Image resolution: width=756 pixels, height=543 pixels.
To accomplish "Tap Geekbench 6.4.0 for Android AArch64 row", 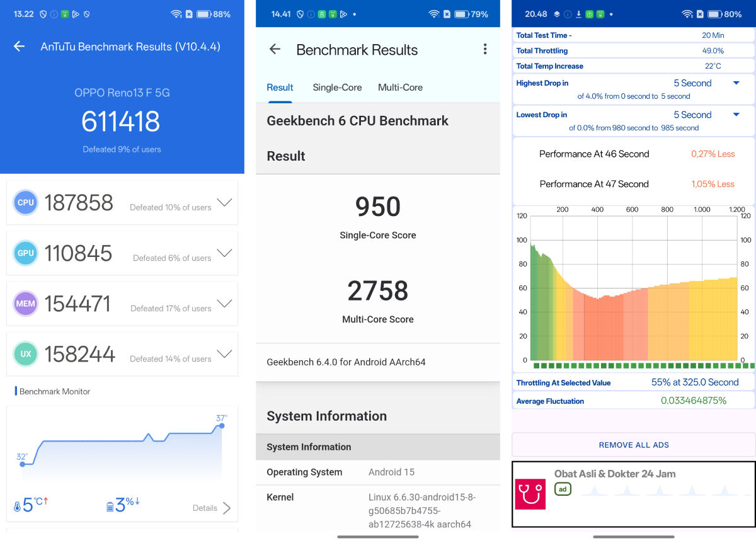I will pos(378,362).
